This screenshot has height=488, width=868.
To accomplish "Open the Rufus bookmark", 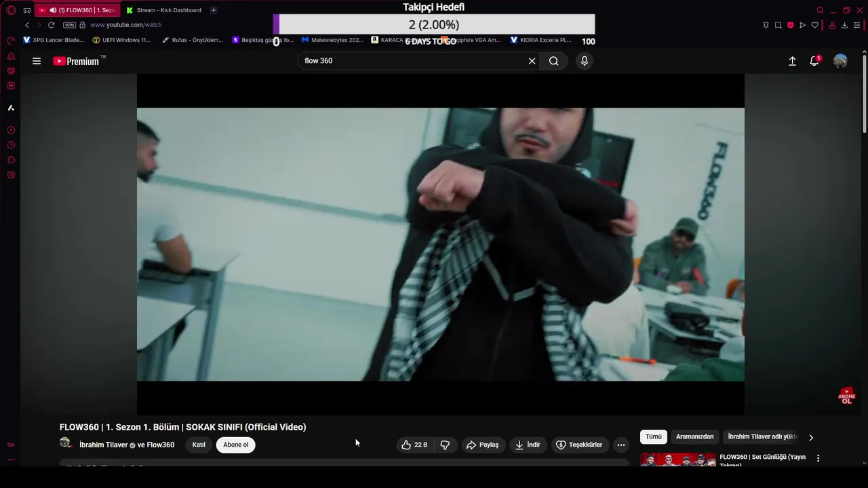I will tap(192, 40).
